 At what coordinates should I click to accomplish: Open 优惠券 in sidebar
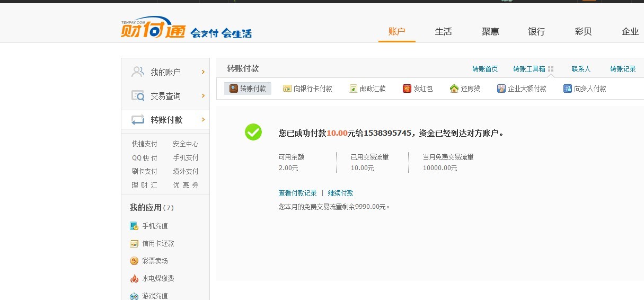(186, 185)
